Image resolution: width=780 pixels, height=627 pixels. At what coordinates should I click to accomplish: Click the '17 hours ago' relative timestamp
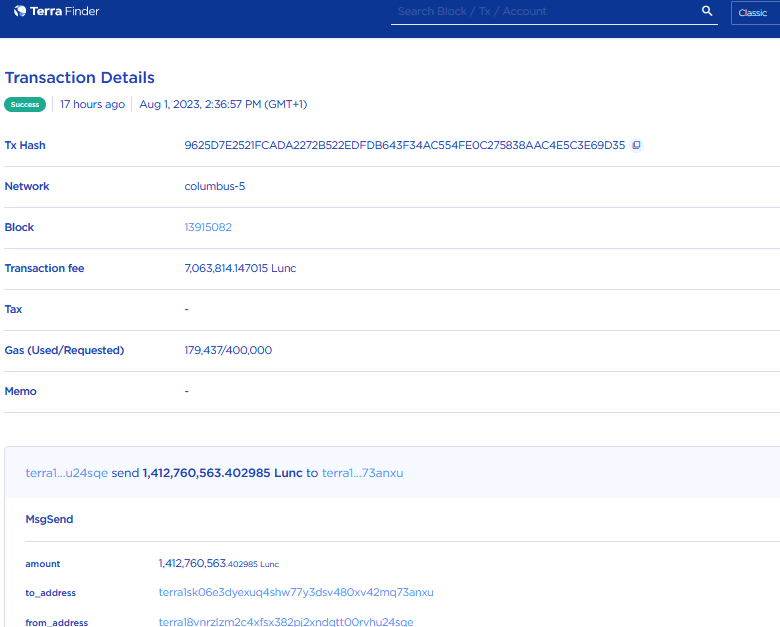pos(92,104)
